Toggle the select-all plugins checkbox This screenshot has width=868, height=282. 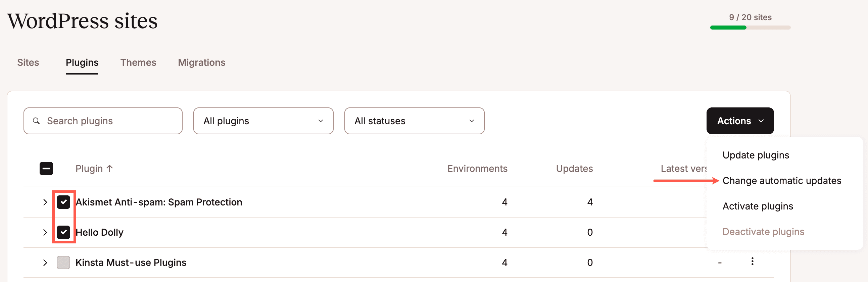[46, 169]
